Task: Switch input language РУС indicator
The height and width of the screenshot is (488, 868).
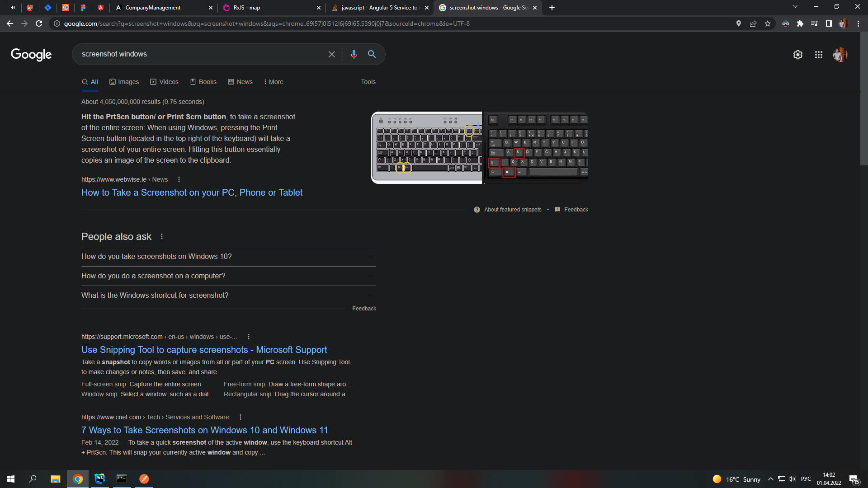Action: tap(806, 479)
